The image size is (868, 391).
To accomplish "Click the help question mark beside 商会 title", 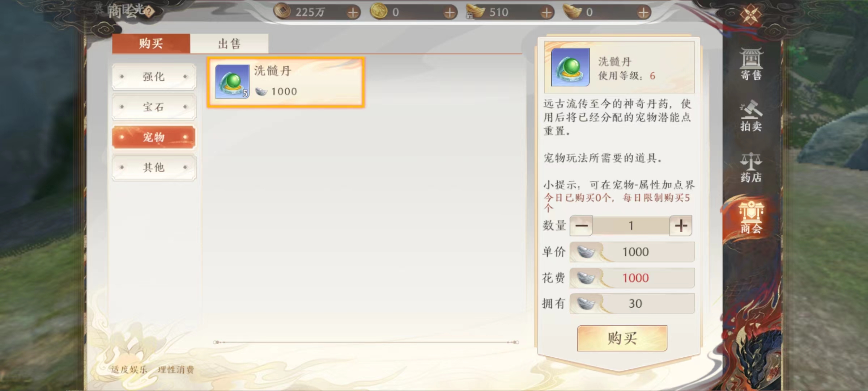I will point(148,12).
